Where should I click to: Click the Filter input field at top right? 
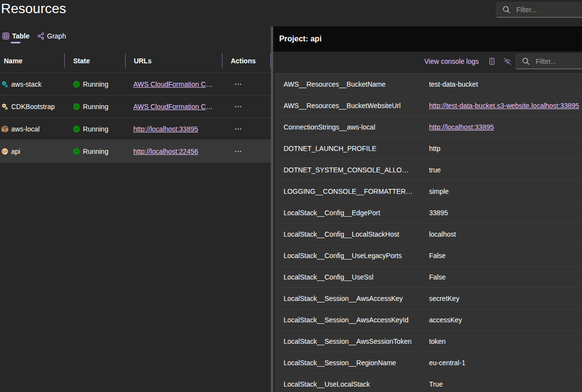point(541,9)
